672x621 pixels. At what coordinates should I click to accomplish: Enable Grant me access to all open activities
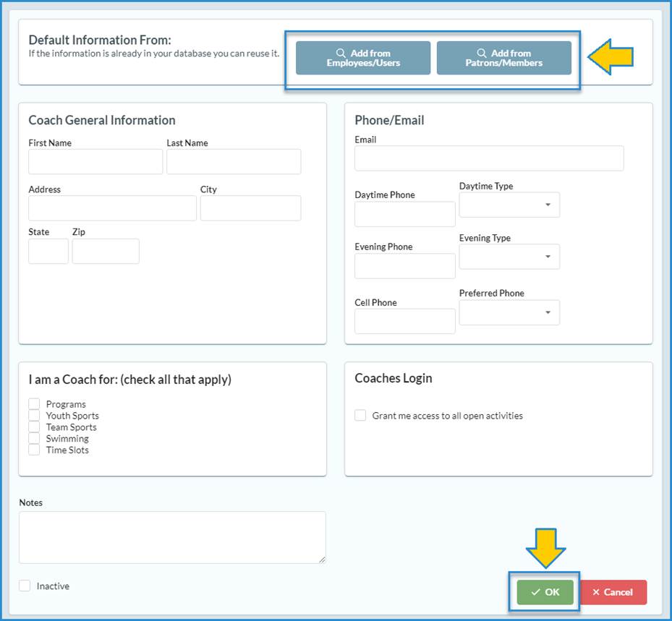tap(360, 416)
